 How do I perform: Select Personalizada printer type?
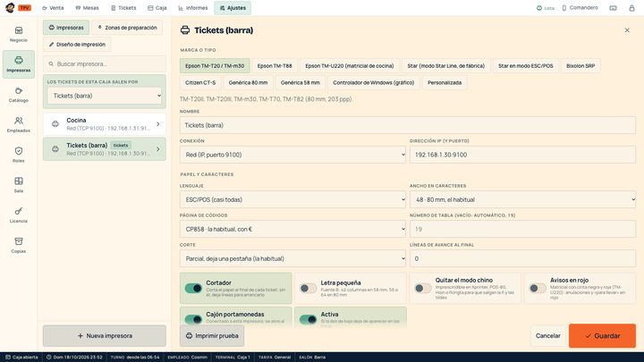[x=445, y=82]
